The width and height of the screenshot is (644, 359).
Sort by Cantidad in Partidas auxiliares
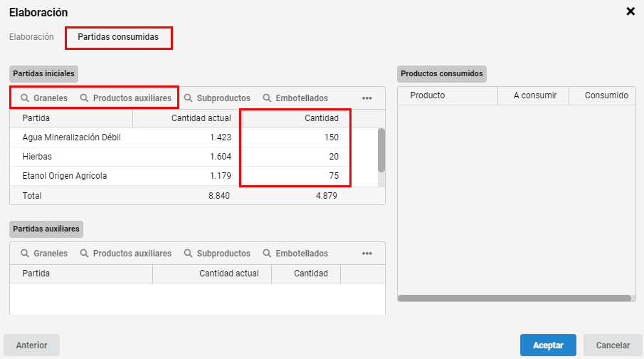click(306, 274)
